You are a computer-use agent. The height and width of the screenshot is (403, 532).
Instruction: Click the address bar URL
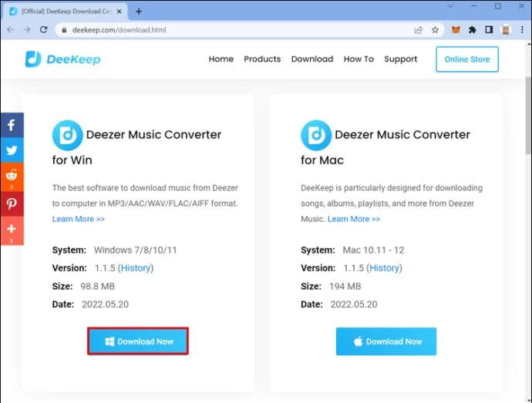[x=119, y=30]
